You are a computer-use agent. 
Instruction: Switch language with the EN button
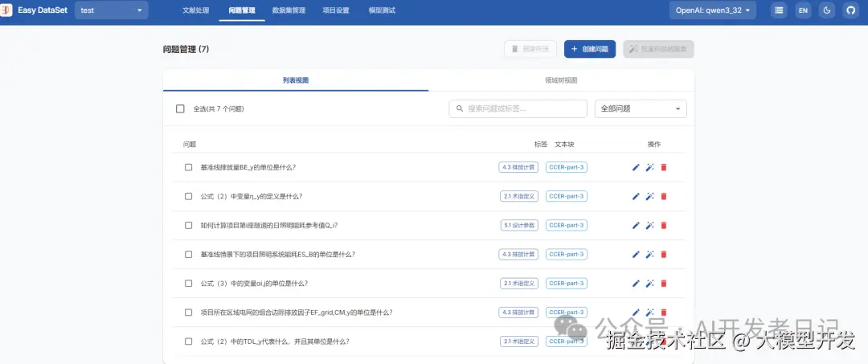803,10
